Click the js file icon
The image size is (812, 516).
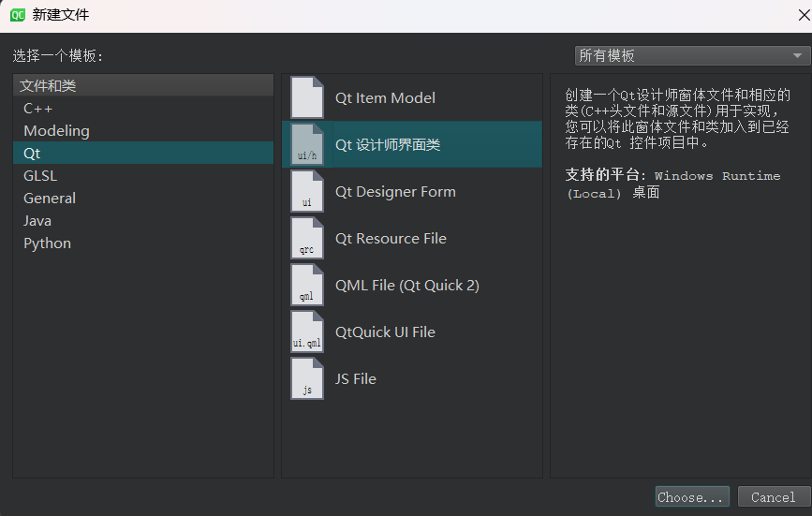point(307,379)
